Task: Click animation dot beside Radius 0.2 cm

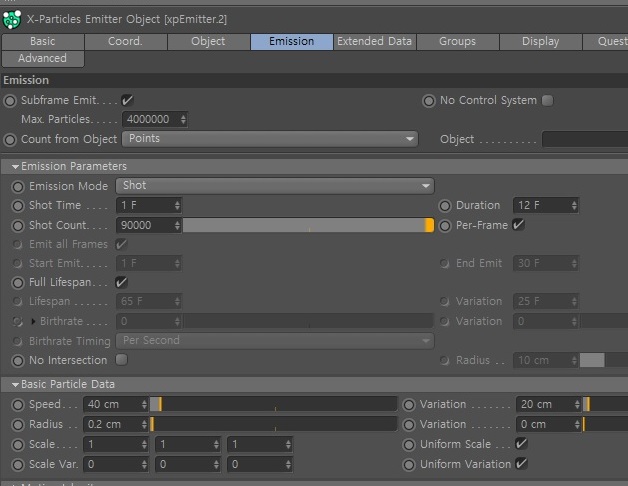Action: coord(18,425)
